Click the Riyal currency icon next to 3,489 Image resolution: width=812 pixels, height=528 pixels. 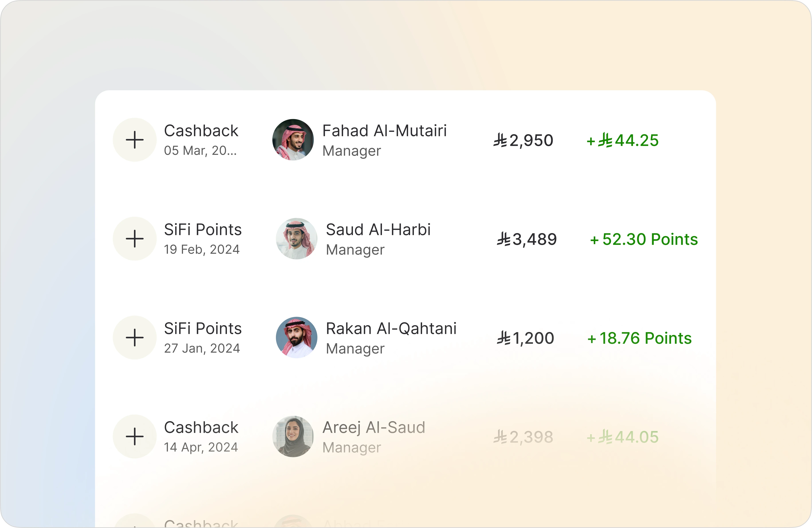coord(503,239)
